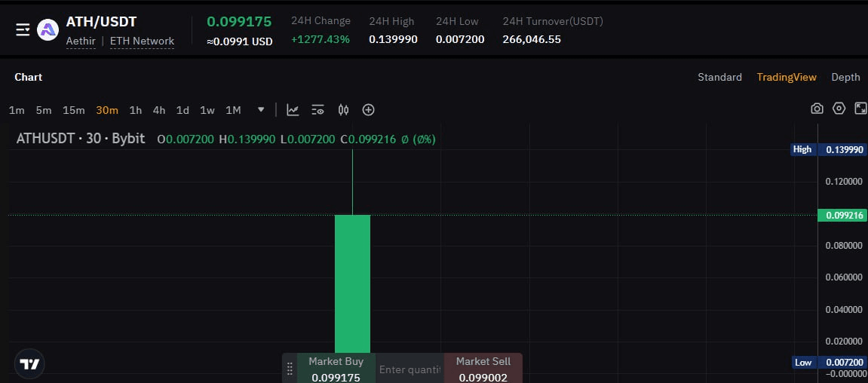Select the 30m timeframe

107,110
